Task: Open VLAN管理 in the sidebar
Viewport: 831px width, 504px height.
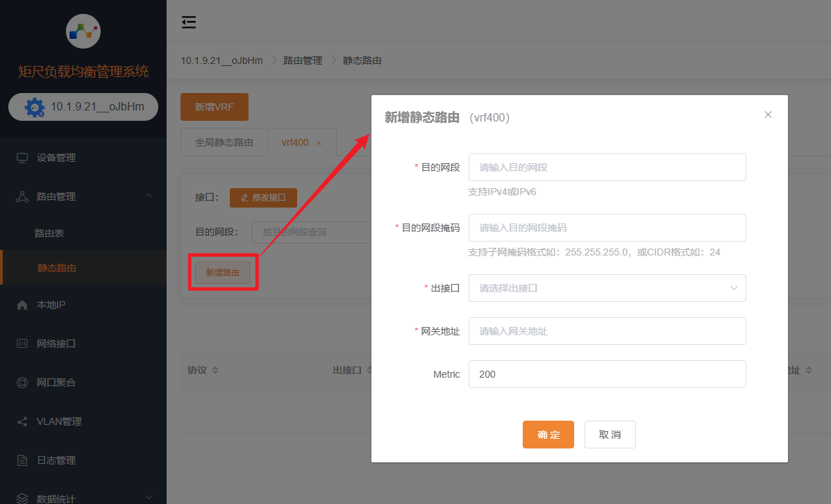Action: (59, 421)
